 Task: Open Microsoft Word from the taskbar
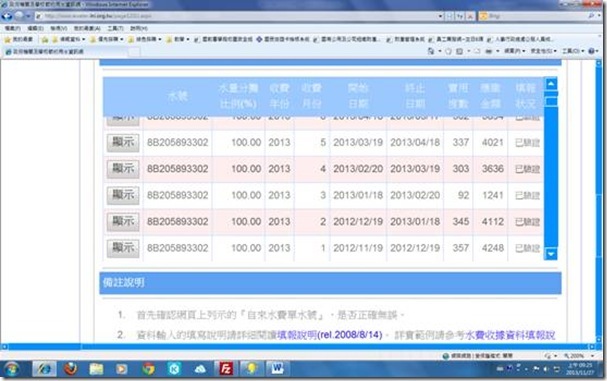(x=277, y=369)
